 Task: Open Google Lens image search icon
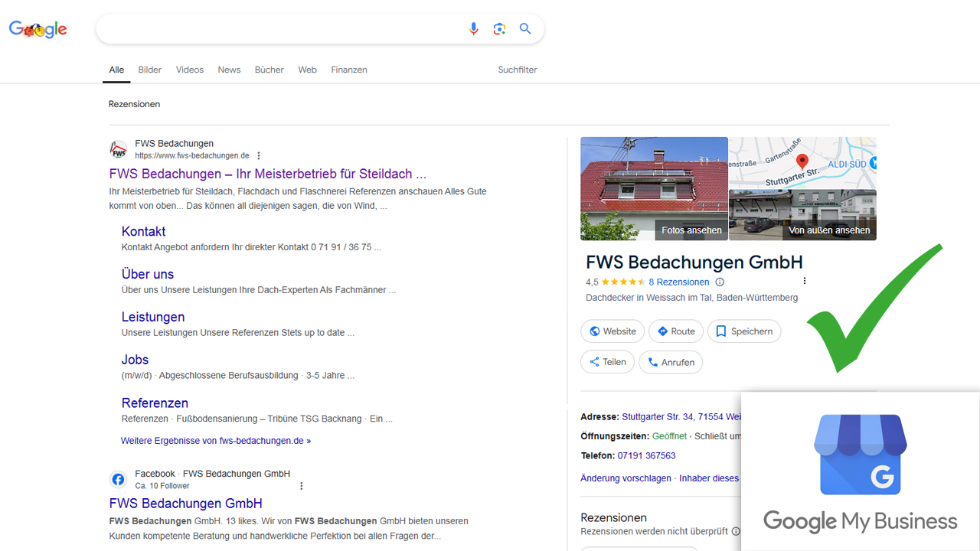click(499, 29)
